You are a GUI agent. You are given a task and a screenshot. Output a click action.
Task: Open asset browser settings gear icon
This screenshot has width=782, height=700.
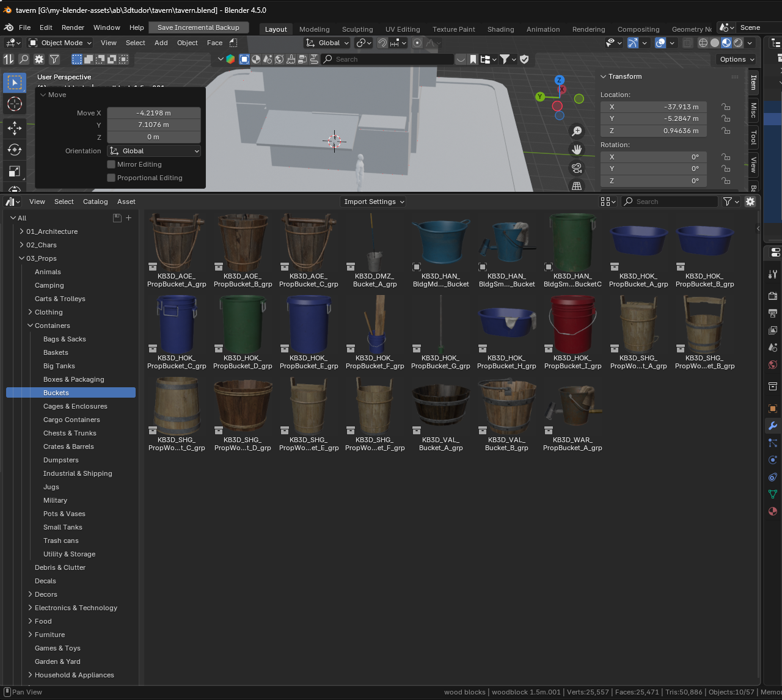click(750, 202)
